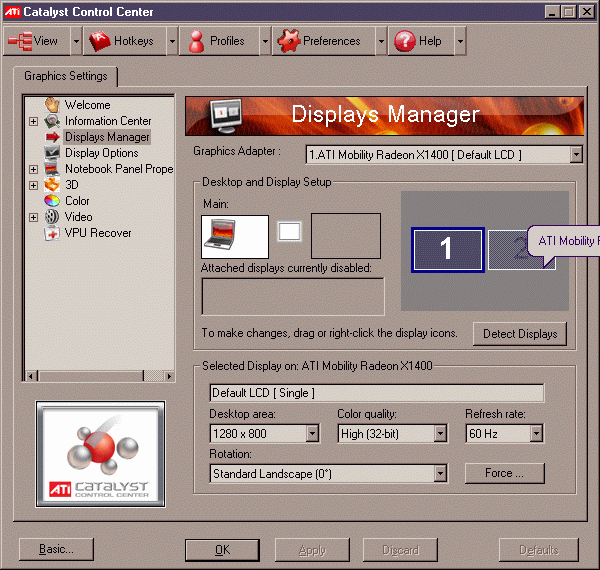Click the Default LCD Single field

377,393
